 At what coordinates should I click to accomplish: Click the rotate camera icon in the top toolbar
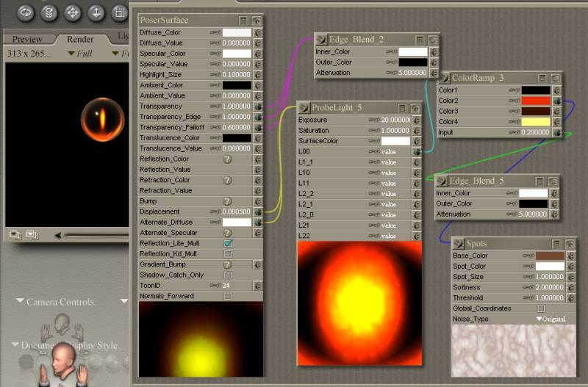pos(26,12)
